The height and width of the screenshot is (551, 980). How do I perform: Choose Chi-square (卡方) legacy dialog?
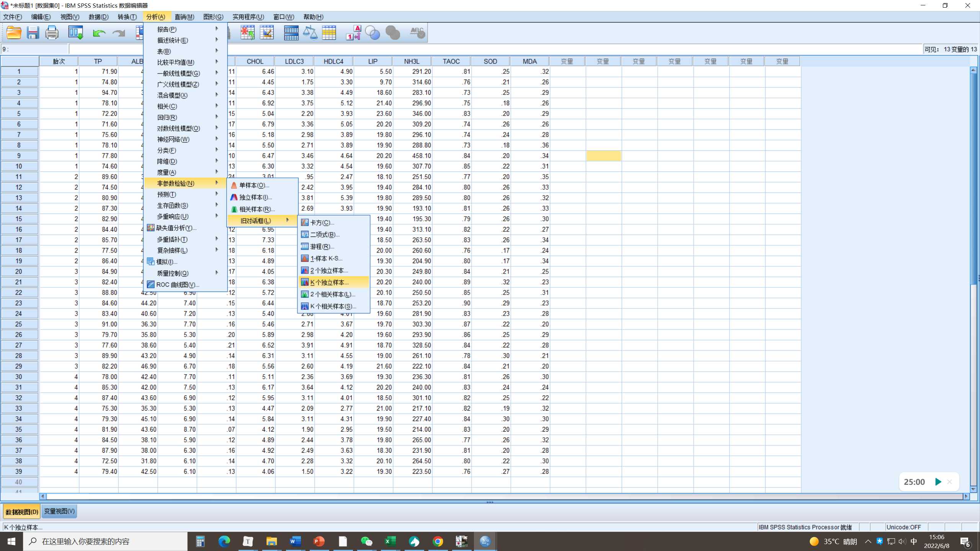tap(333, 222)
